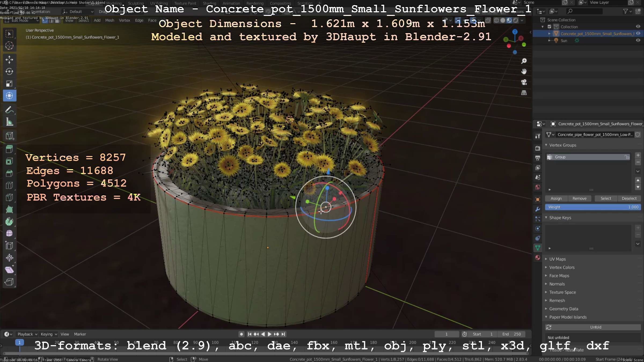The image size is (644, 362).
Task: Toggle auto keying record button
Action: tap(241, 334)
